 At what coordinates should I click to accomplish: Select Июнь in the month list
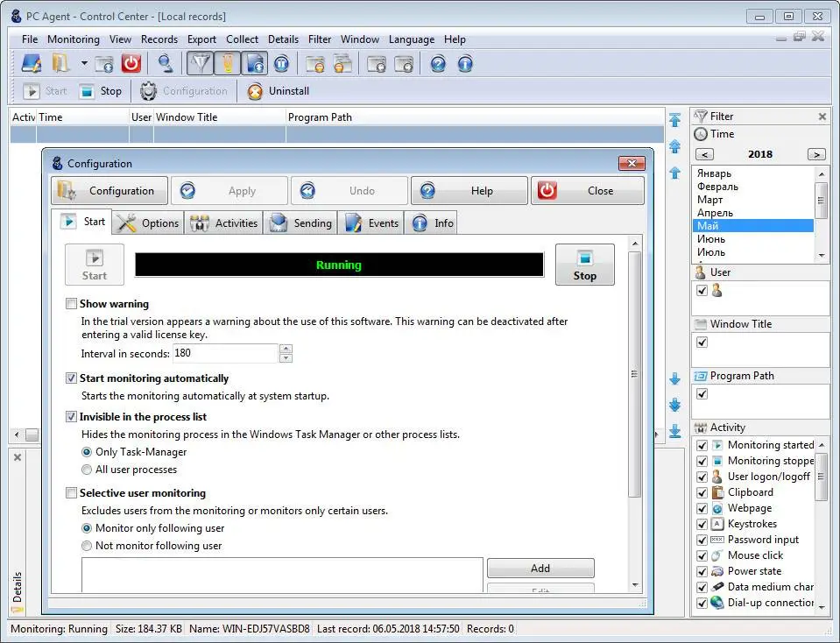pyautogui.click(x=752, y=239)
